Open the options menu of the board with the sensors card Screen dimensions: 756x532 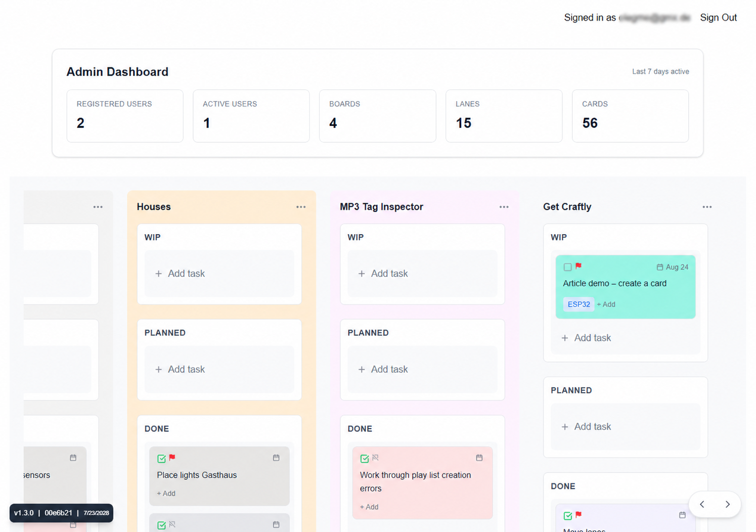(98, 207)
